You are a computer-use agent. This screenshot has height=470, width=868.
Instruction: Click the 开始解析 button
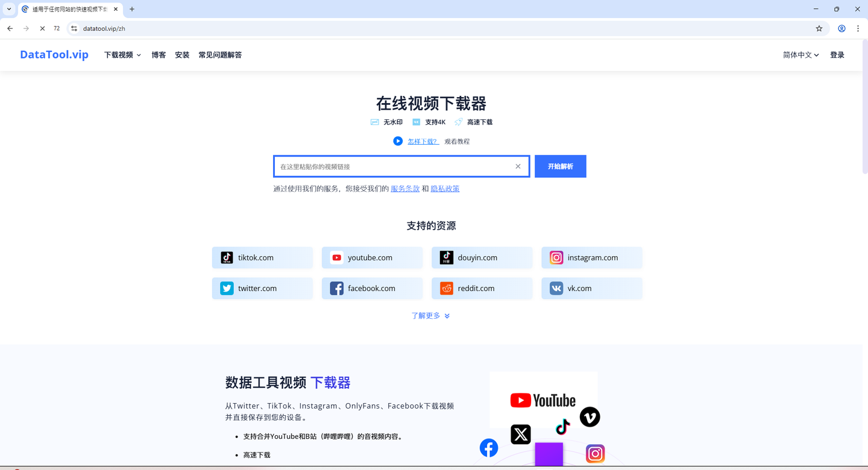click(x=561, y=166)
